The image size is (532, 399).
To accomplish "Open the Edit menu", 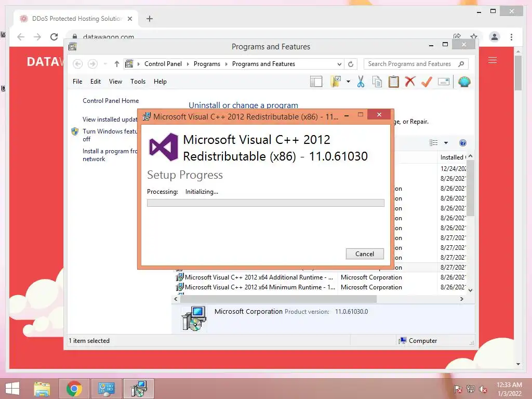I will coord(96,82).
